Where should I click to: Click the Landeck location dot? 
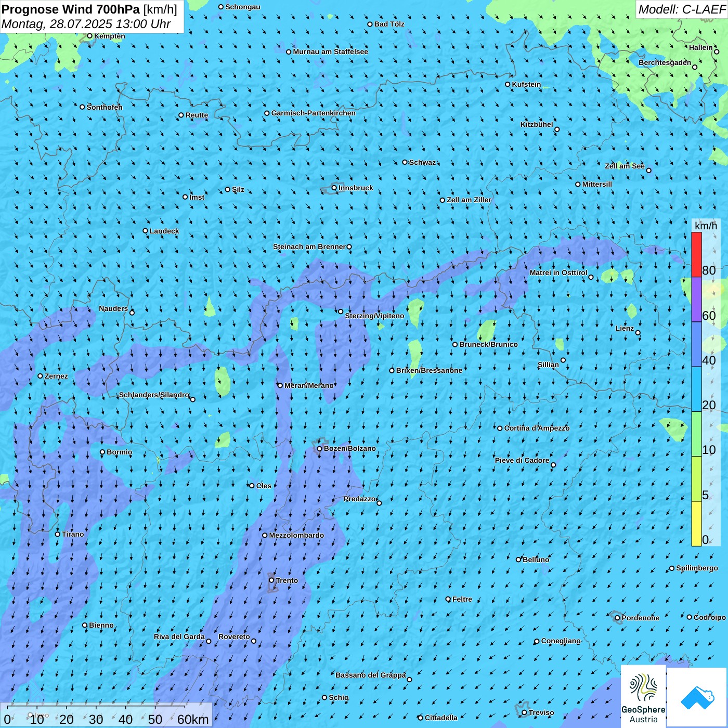coord(145,231)
